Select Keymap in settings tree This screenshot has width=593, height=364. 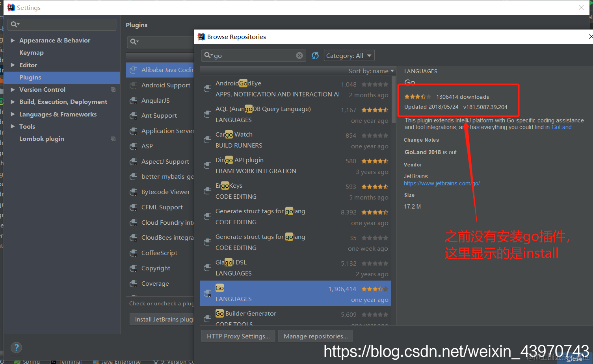[32, 52]
